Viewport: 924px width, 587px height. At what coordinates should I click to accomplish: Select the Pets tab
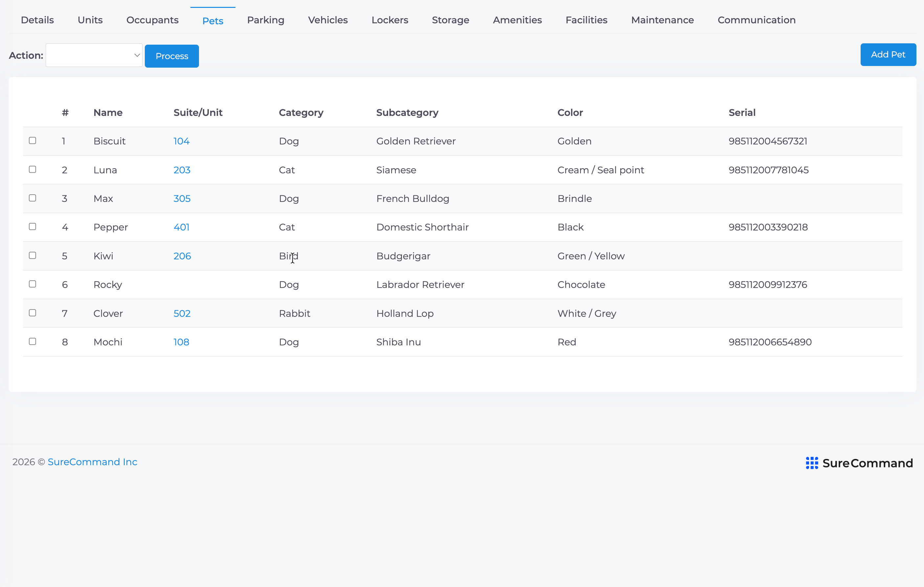(x=213, y=21)
